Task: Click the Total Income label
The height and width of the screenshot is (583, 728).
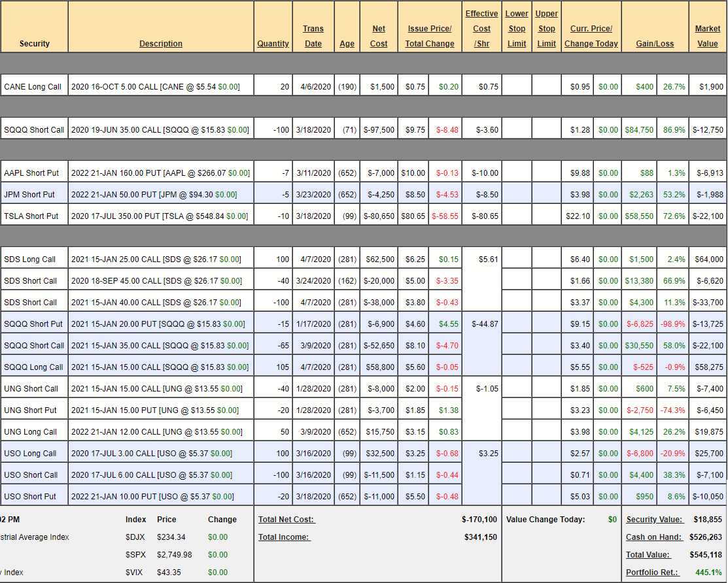Action: 284,537
